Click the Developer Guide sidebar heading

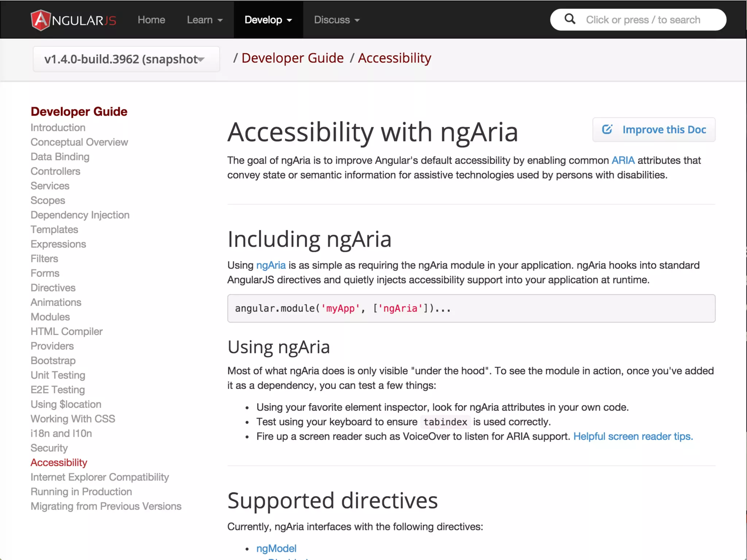tap(79, 112)
